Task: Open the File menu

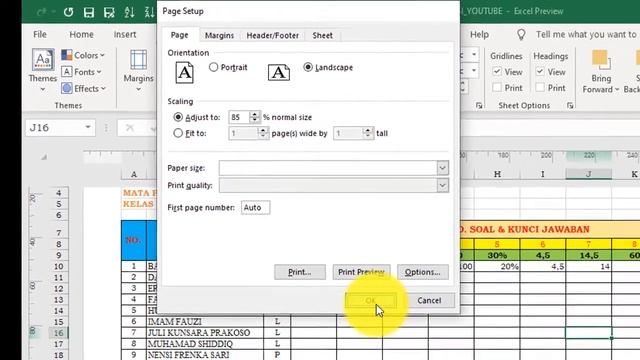Action: tap(40, 35)
